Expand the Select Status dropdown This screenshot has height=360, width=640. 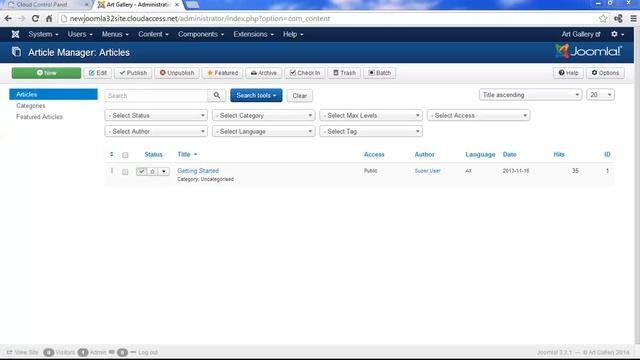coord(156,116)
